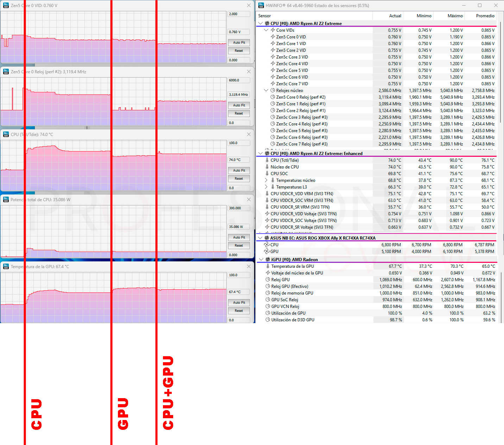Click the Máximo column header
504x445 pixels.
click(449, 16)
